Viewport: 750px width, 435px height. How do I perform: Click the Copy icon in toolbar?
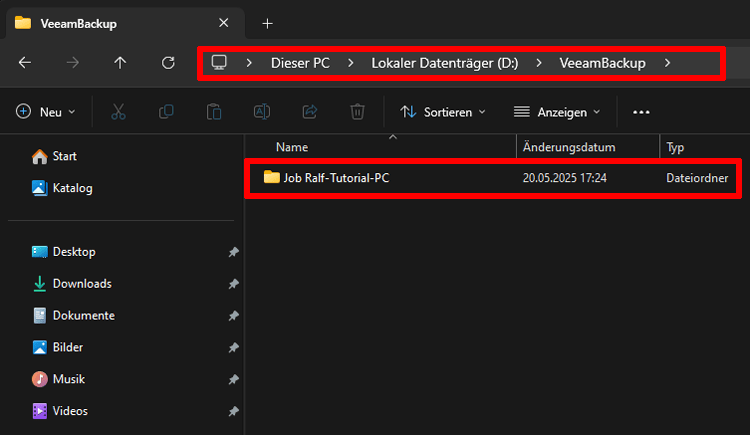[x=166, y=112]
